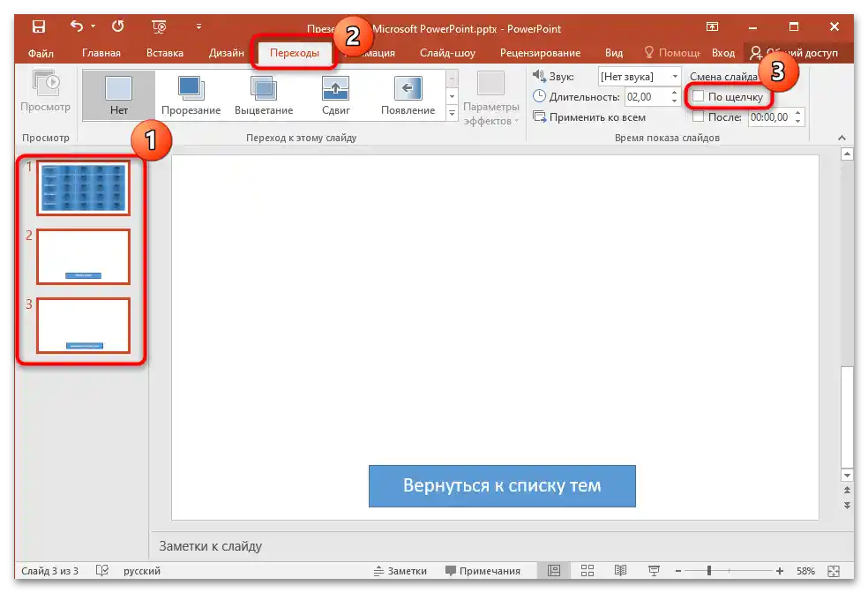This screenshot has height=593, width=868.
Task: Select the Нет transition
Action: [119, 95]
